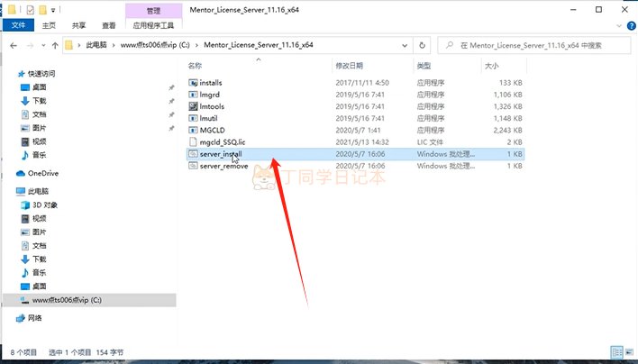Image resolution: width=638 pixels, height=364 pixels.
Task: Click the 1,148 KB size value
Action: pos(507,118)
